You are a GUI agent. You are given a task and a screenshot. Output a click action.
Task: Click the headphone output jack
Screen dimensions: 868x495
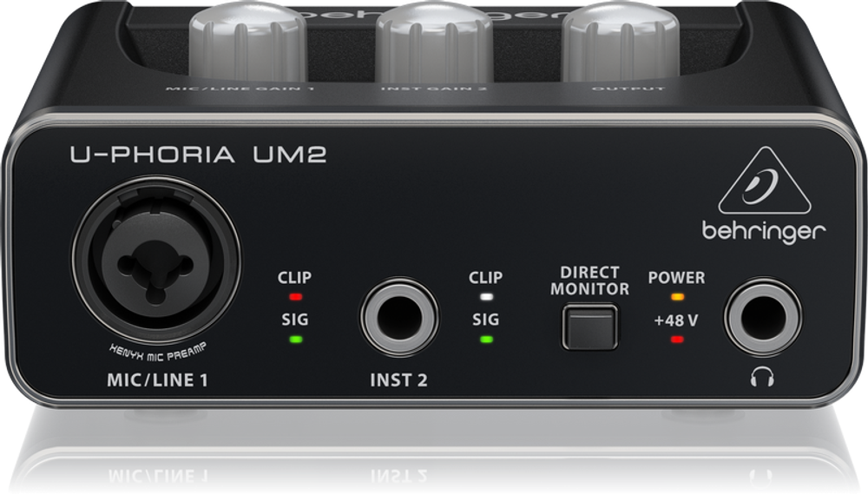coord(762,318)
